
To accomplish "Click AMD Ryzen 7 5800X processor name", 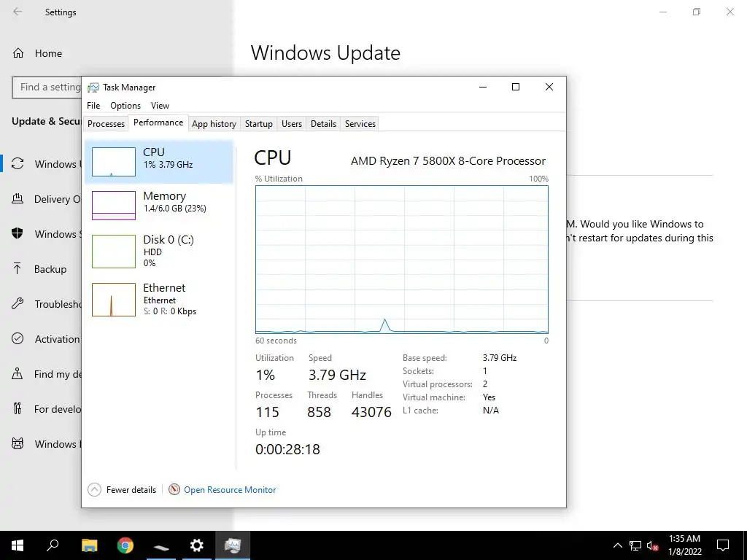I will point(449,161).
